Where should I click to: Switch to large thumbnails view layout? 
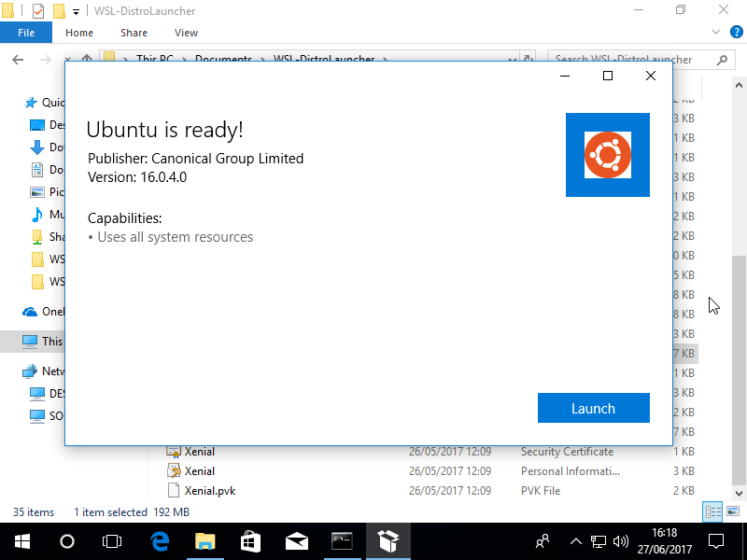pos(733,511)
